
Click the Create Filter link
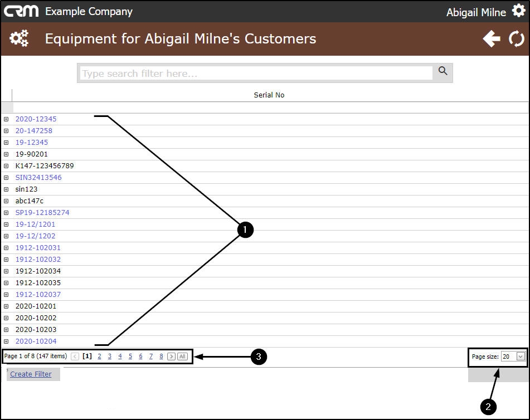(31, 374)
